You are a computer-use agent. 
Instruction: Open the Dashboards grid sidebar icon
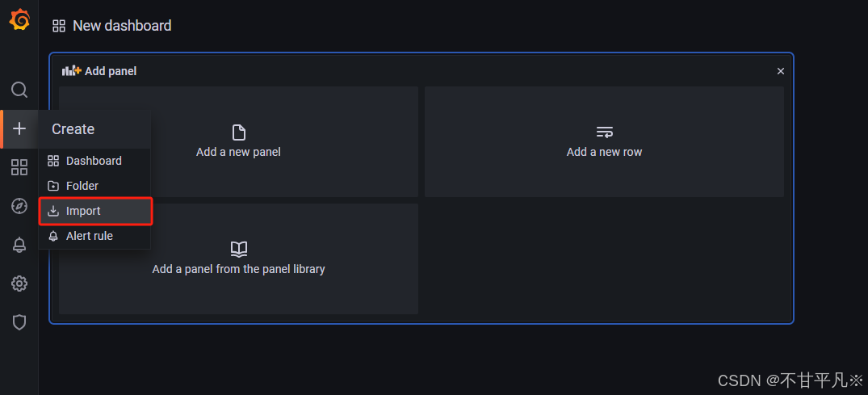click(x=19, y=167)
